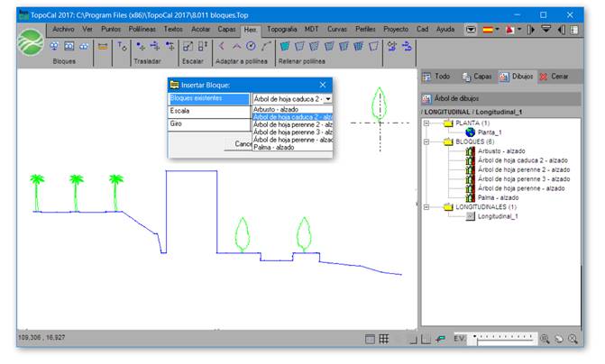Toggle the table layout icon at menu bar end
Image resolution: width=605 pixels, height=364 pixels.
click(x=573, y=30)
